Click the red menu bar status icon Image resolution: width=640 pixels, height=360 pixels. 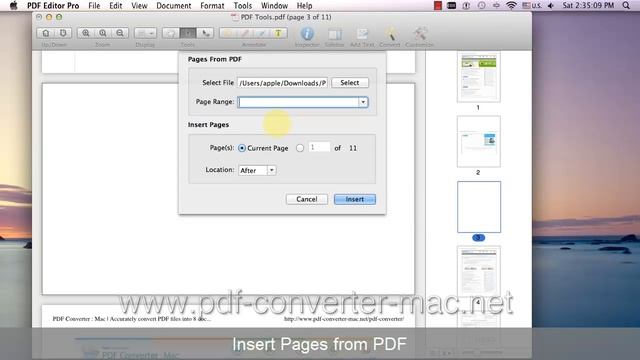438,6
